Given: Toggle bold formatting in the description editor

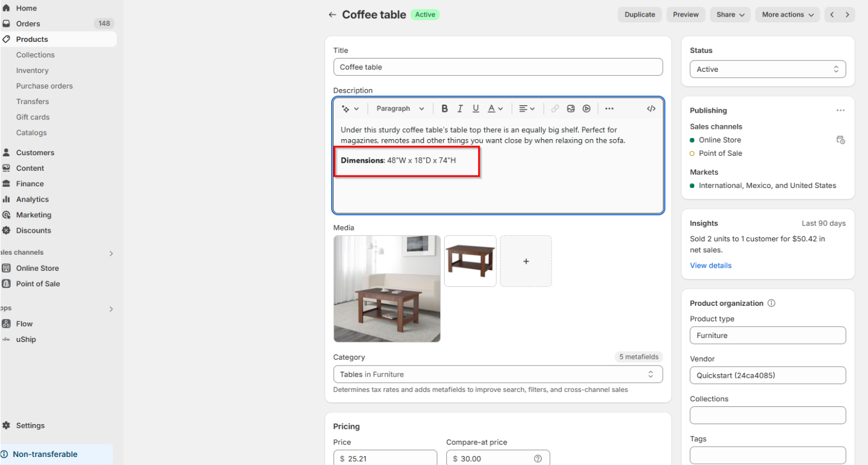Looking at the screenshot, I should 445,108.
